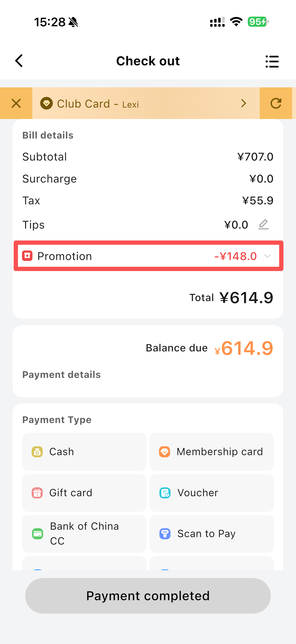
Task: Select Voucher payment option
Action: click(x=211, y=492)
